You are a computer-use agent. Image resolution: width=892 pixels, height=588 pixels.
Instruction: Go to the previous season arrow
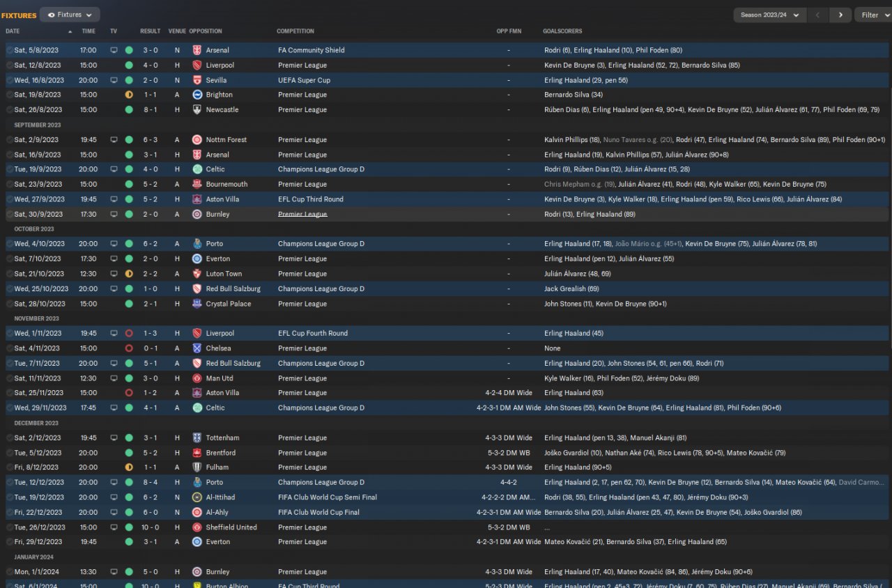click(x=819, y=15)
